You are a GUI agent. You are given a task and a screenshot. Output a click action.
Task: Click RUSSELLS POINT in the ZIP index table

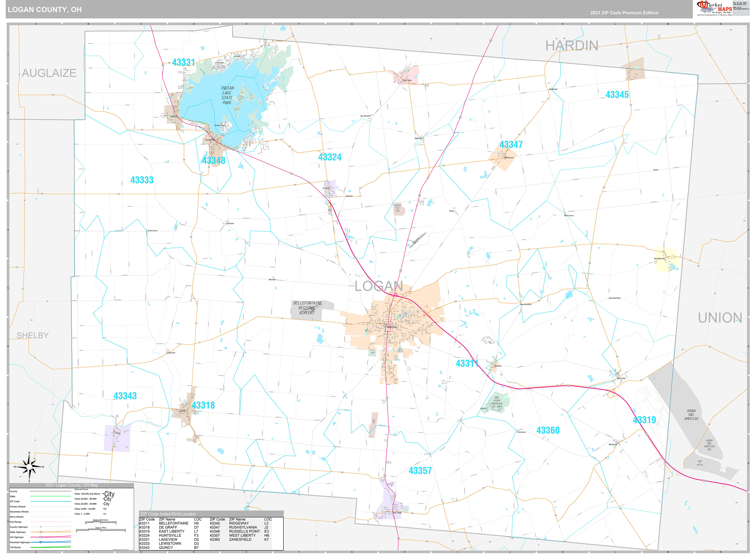point(245,531)
